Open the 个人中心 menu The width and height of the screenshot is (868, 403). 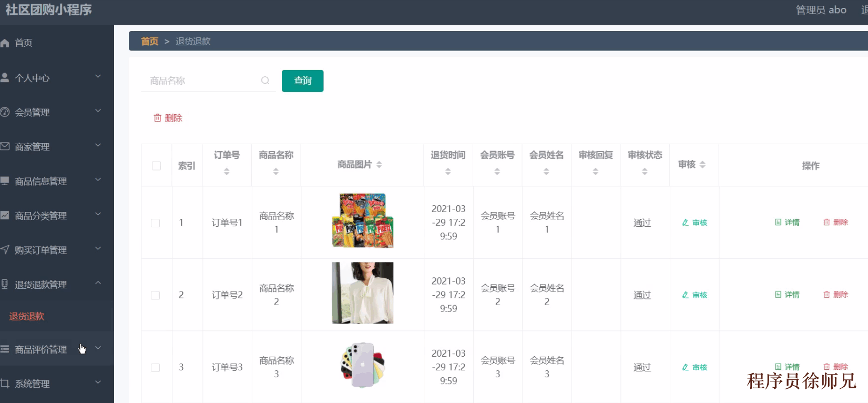[x=57, y=77]
